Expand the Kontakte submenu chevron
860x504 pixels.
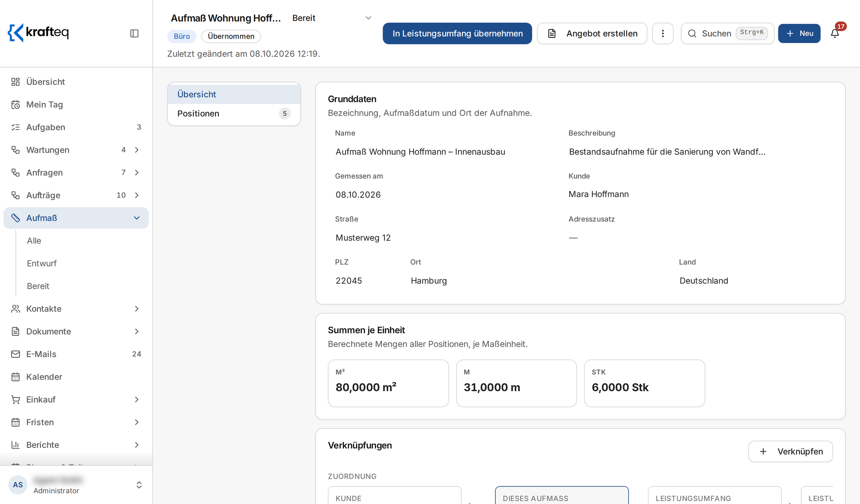tap(137, 309)
